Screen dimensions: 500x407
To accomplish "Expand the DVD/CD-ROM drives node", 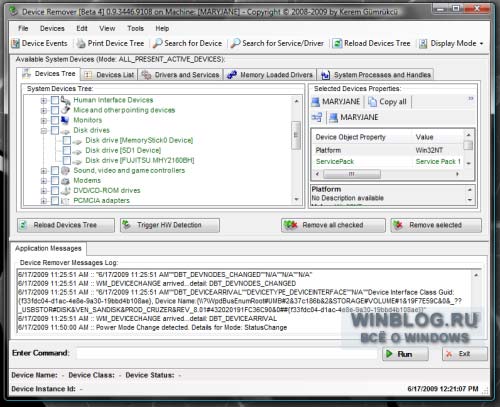I will point(44,191).
